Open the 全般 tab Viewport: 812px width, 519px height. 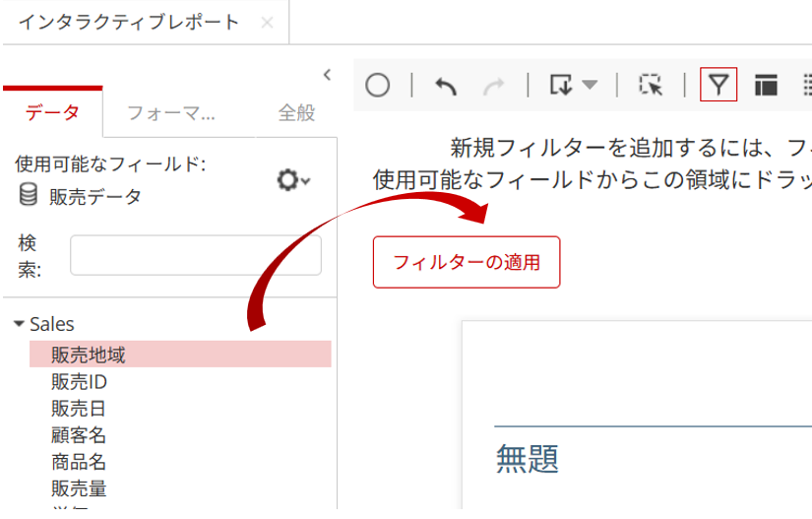[296, 112]
